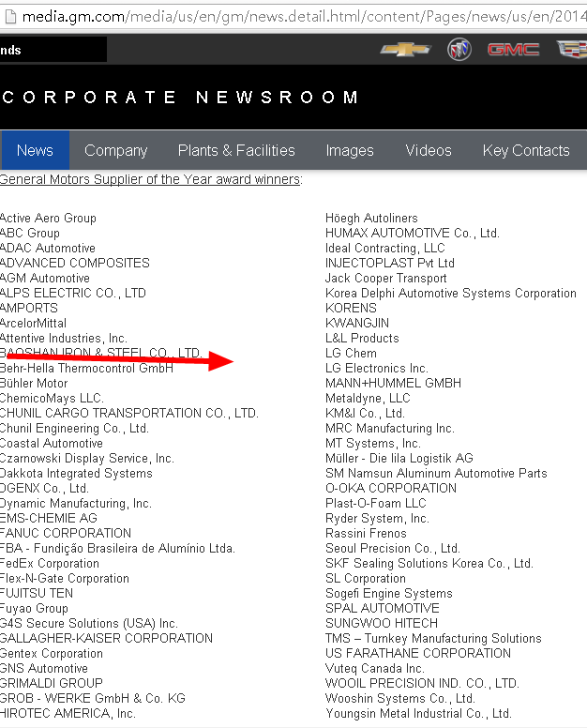Select AGM Automotive text
587x728 pixels.
click(x=45, y=278)
